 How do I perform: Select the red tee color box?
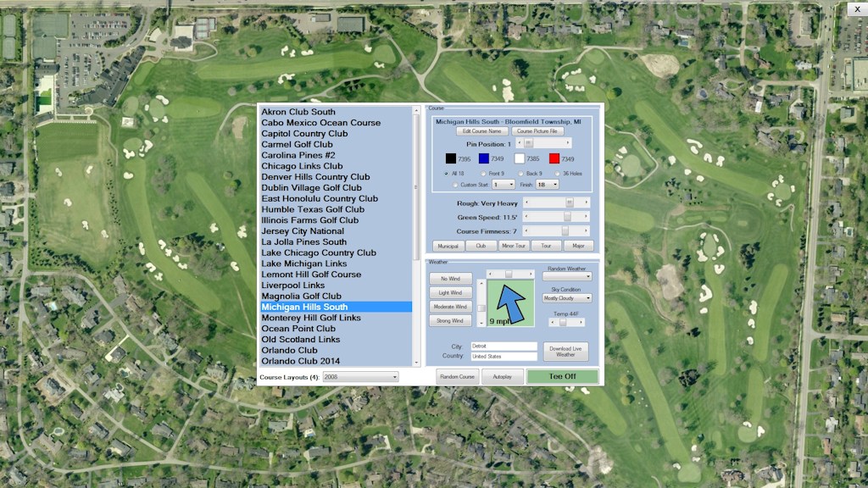554,158
